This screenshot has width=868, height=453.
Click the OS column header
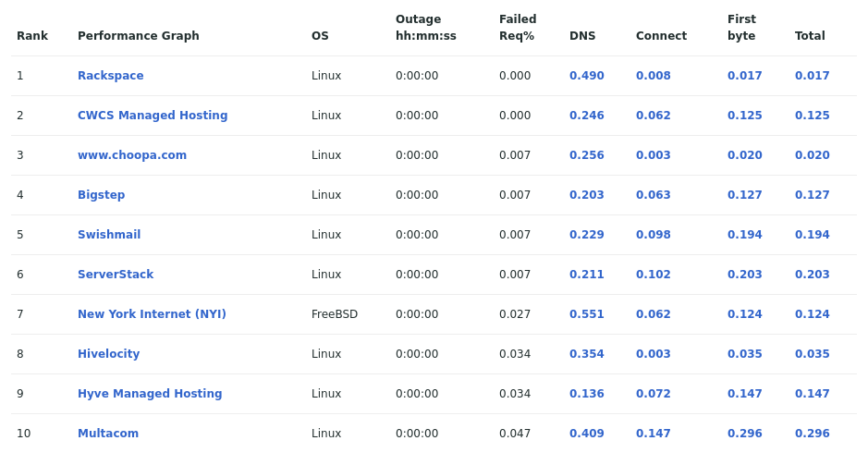click(x=320, y=35)
